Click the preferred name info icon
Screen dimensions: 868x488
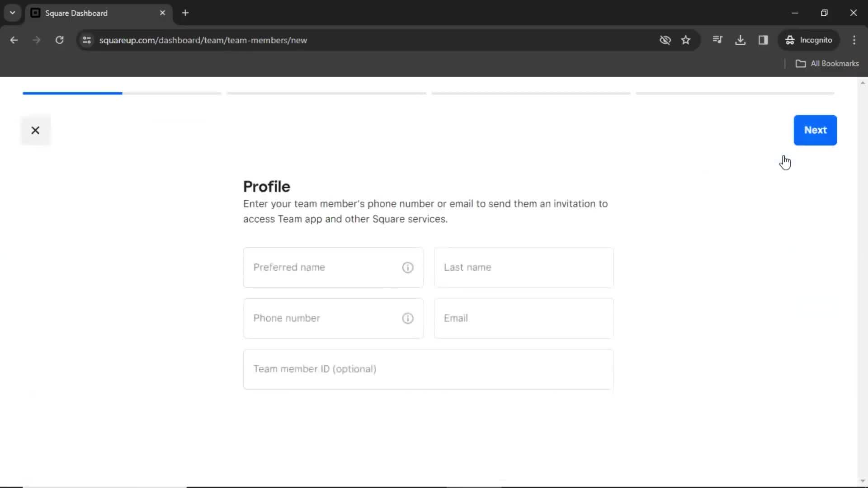click(x=408, y=267)
